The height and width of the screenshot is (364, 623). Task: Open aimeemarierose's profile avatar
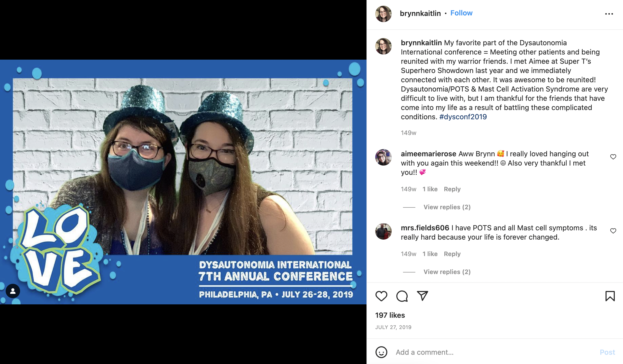click(x=383, y=157)
